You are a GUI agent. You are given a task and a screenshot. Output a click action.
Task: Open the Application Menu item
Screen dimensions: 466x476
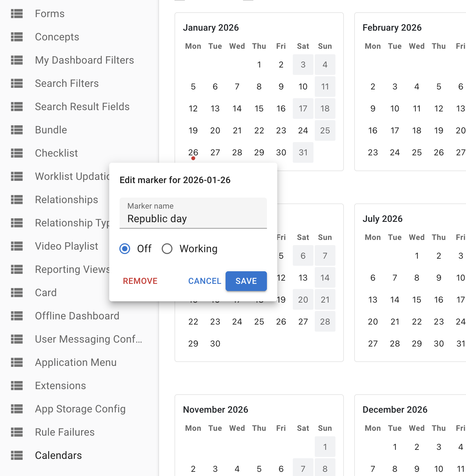[x=76, y=362]
